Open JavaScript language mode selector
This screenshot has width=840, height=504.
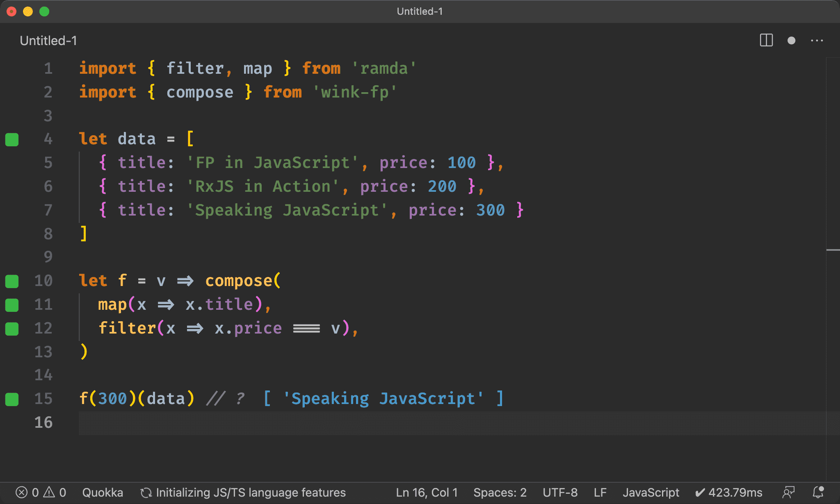click(x=651, y=493)
